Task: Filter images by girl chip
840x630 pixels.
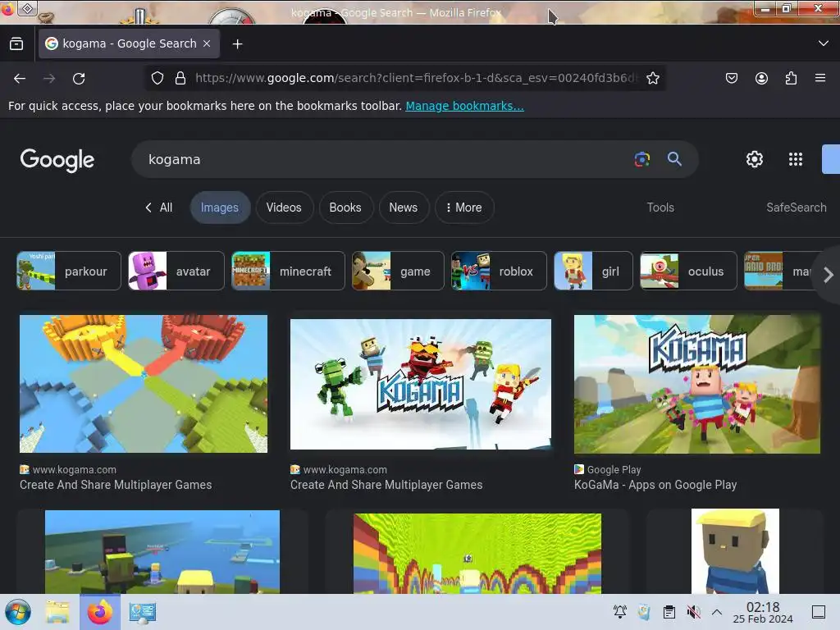Action: click(594, 271)
